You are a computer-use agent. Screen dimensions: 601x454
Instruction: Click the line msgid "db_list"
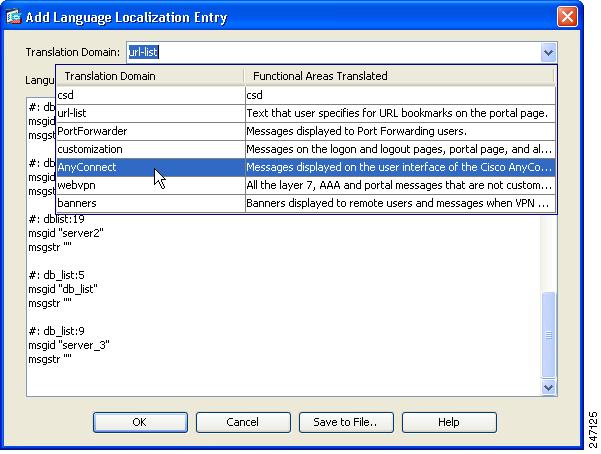63,289
